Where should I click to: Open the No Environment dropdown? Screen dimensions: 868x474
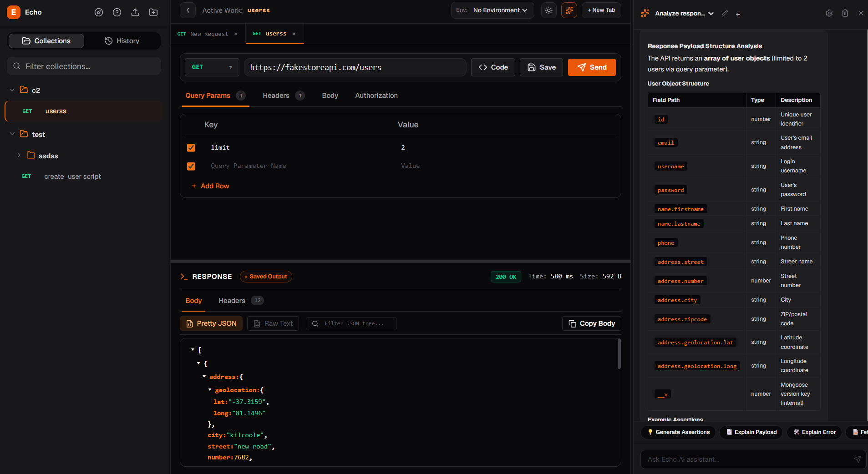point(492,10)
